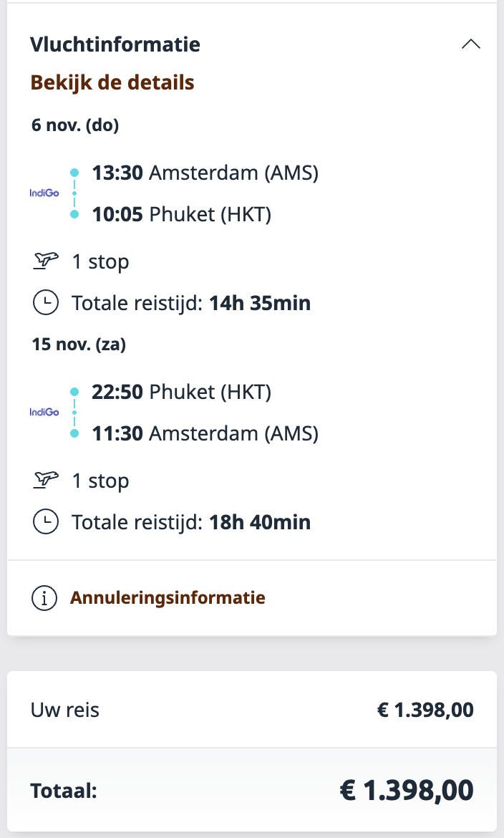Click the Totaal € 1.398,00 amount
The image size is (504, 838).
[406, 791]
